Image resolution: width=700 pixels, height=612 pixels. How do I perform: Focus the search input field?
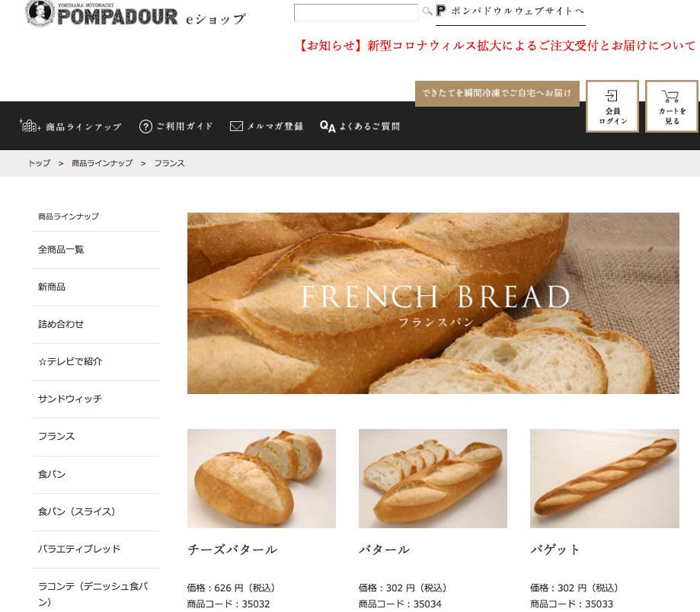pyautogui.click(x=356, y=12)
